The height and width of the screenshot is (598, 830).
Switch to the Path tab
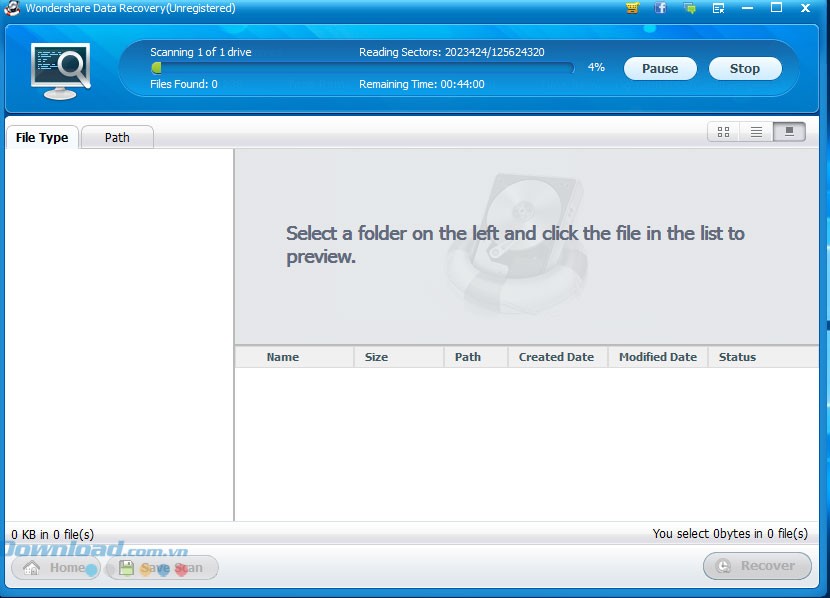(x=117, y=137)
